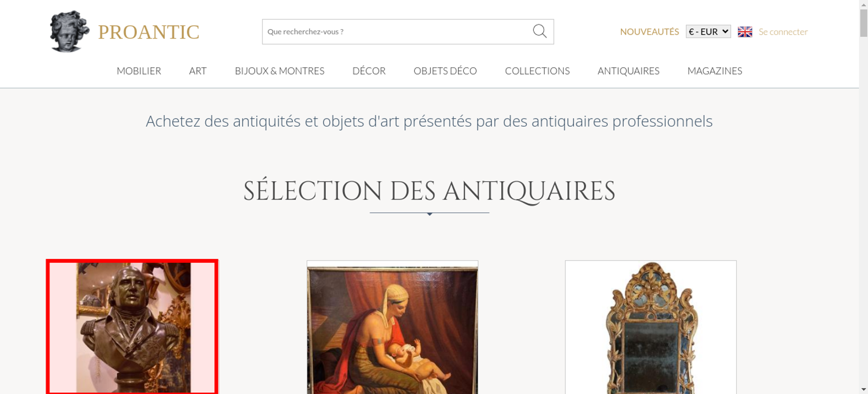
Task: Open the BIJOUX & MONTRES menu
Action: click(279, 71)
